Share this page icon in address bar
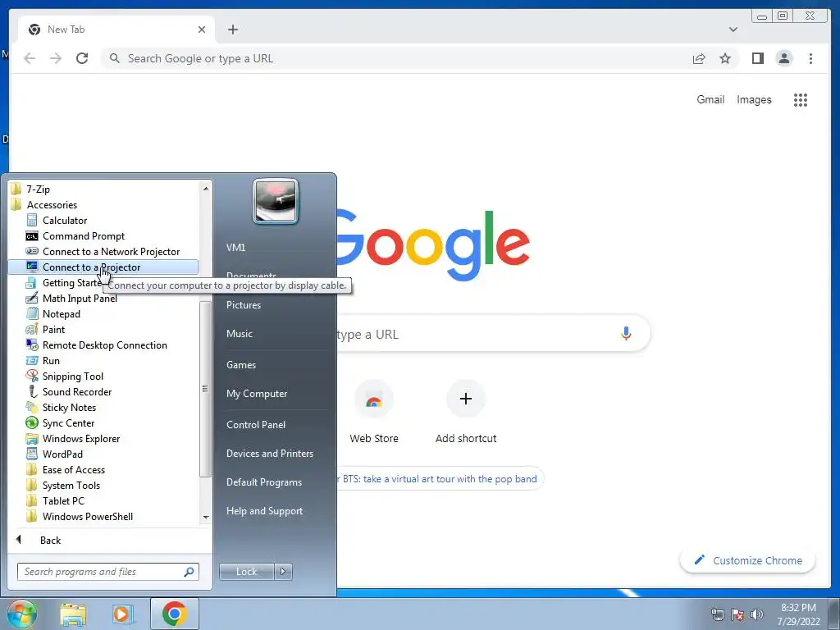The height and width of the screenshot is (630, 840). (x=699, y=58)
